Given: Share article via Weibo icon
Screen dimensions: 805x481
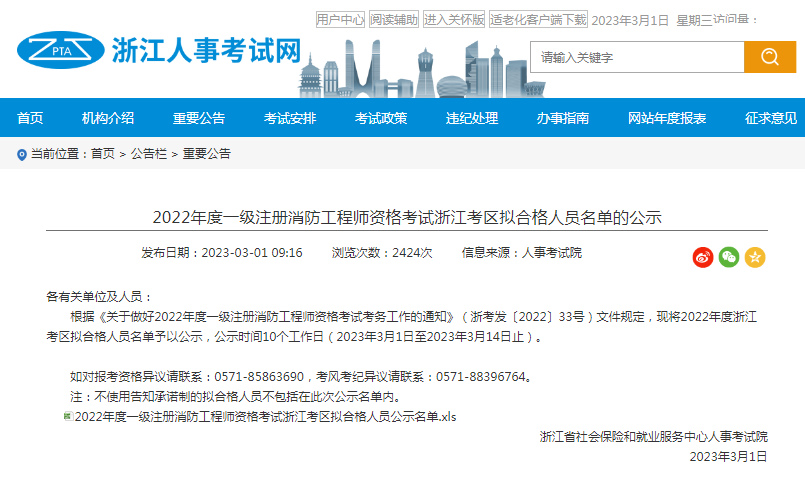Looking at the screenshot, I should pos(703,257).
